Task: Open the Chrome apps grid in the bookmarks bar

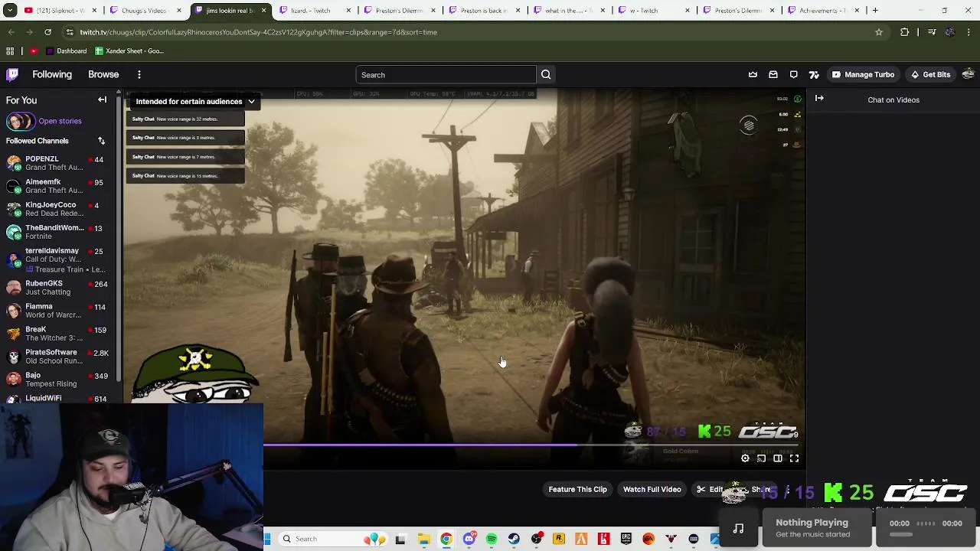Action: [x=10, y=51]
